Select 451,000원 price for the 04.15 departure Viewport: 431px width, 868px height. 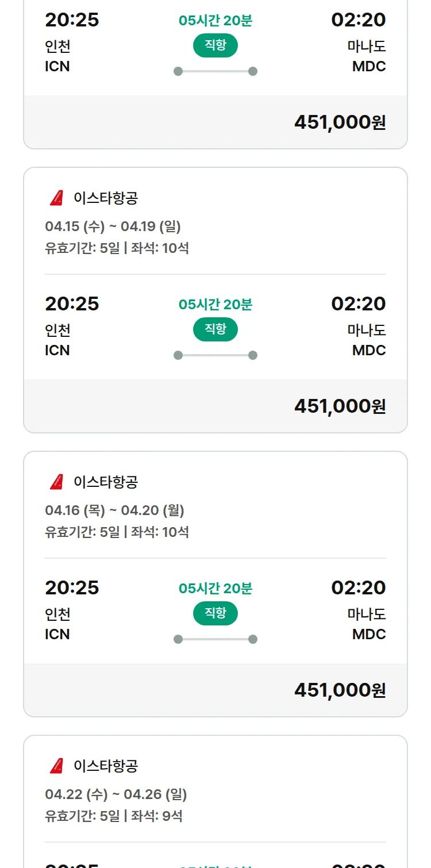click(x=340, y=406)
